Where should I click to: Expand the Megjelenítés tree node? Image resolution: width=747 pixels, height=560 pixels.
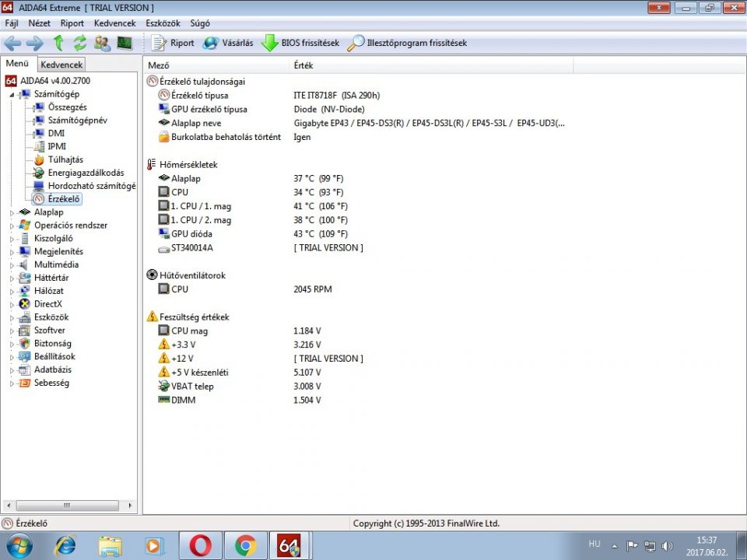12,252
